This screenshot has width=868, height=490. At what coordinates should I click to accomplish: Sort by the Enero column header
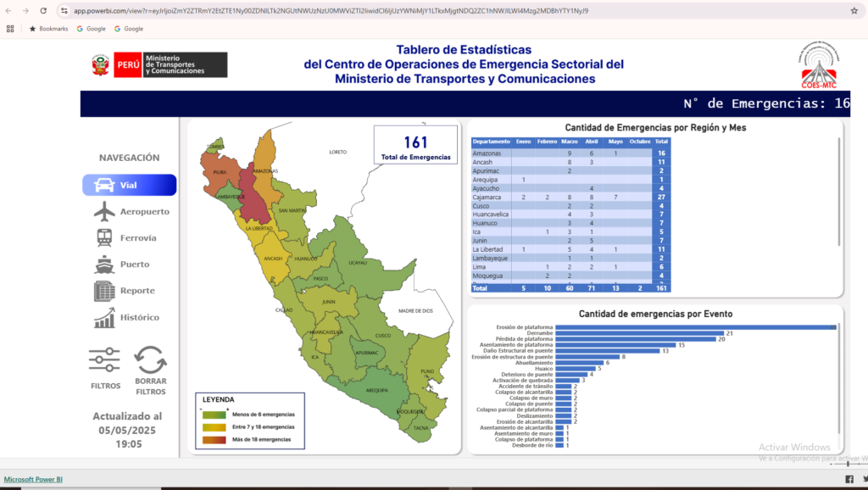(523, 142)
